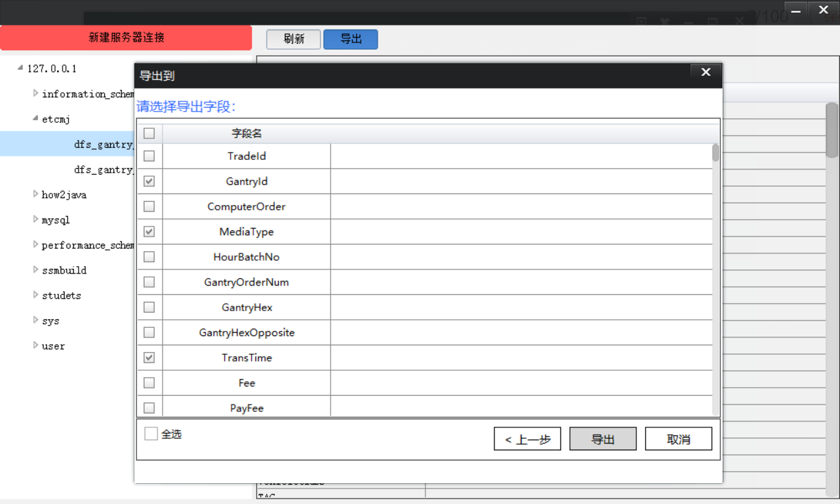Close the main application window

point(823,10)
